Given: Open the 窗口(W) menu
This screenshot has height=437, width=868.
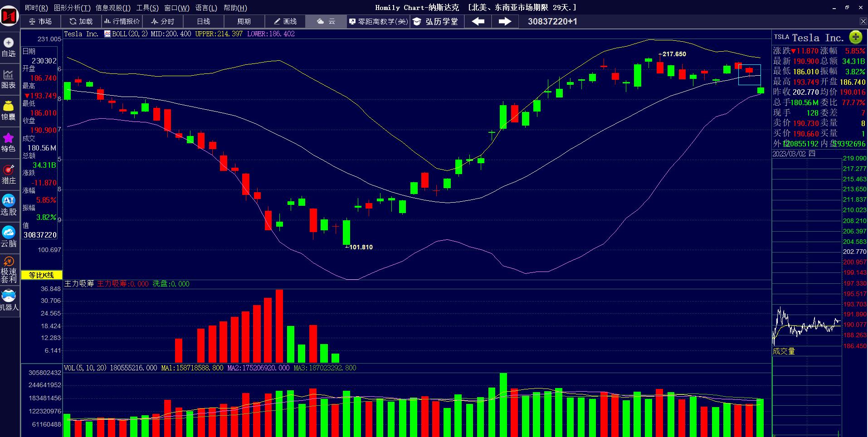Looking at the screenshot, I should 177,8.
